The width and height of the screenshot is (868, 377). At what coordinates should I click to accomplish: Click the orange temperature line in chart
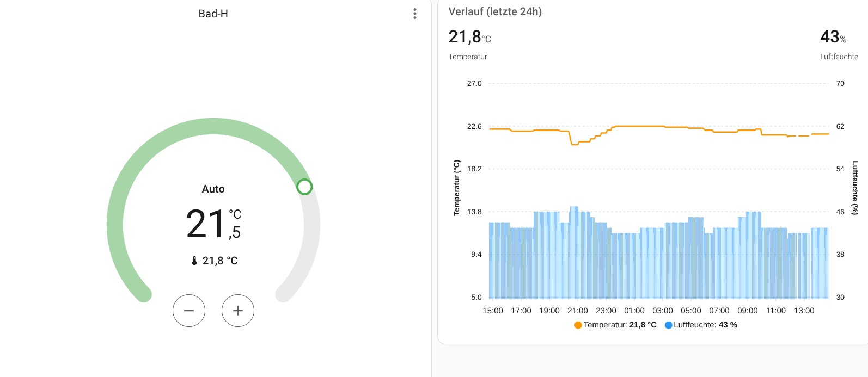tap(637, 126)
